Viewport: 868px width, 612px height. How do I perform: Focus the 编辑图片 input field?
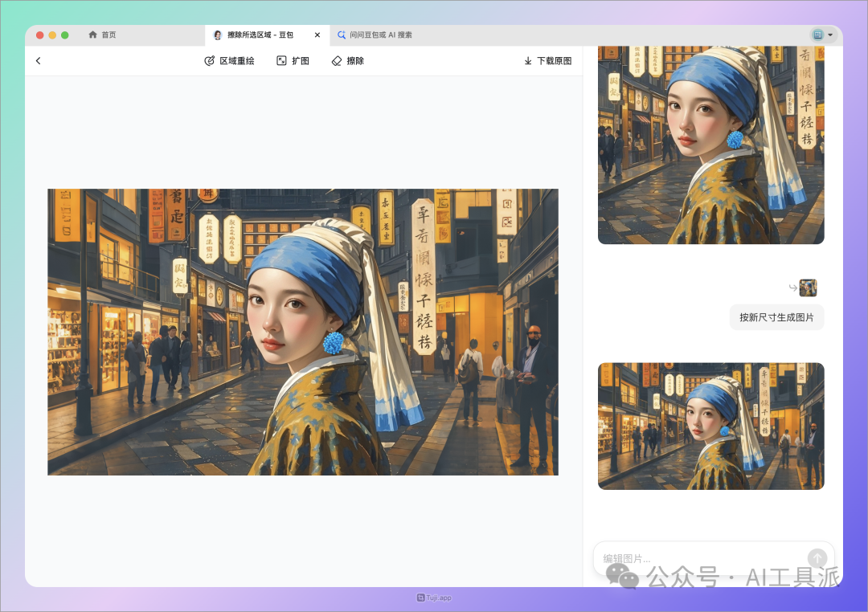[699, 558]
